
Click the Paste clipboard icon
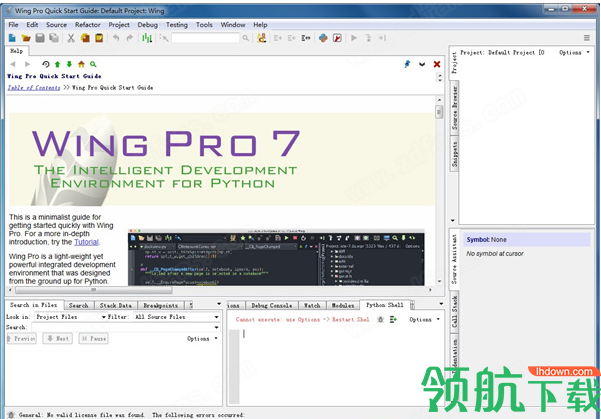(x=99, y=38)
